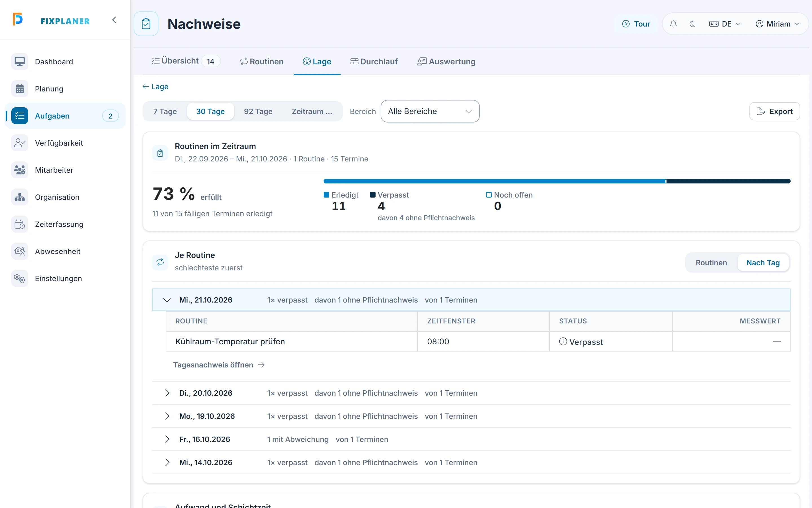Expand the Fr., 16.10.2026 row
The height and width of the screenshot is (508, 812).
click(471, 439)
